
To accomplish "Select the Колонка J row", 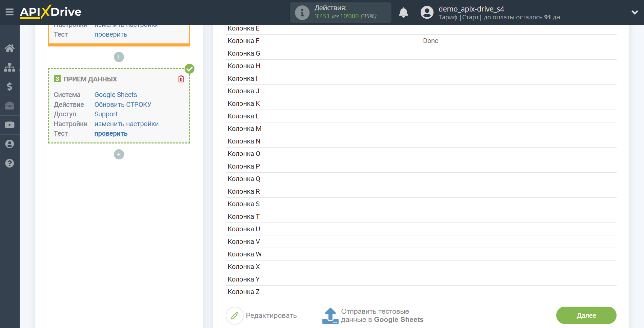I will (x=421, y=91).
